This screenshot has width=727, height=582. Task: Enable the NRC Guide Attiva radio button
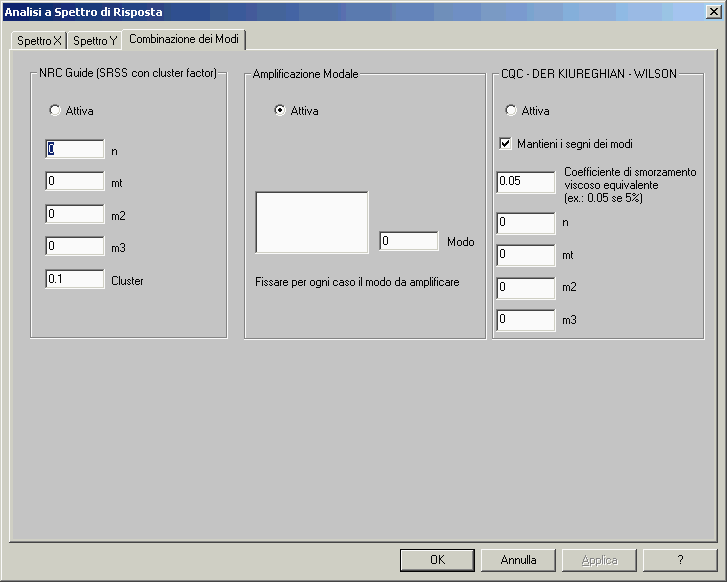pyautogui.click(x=55, y=111)
